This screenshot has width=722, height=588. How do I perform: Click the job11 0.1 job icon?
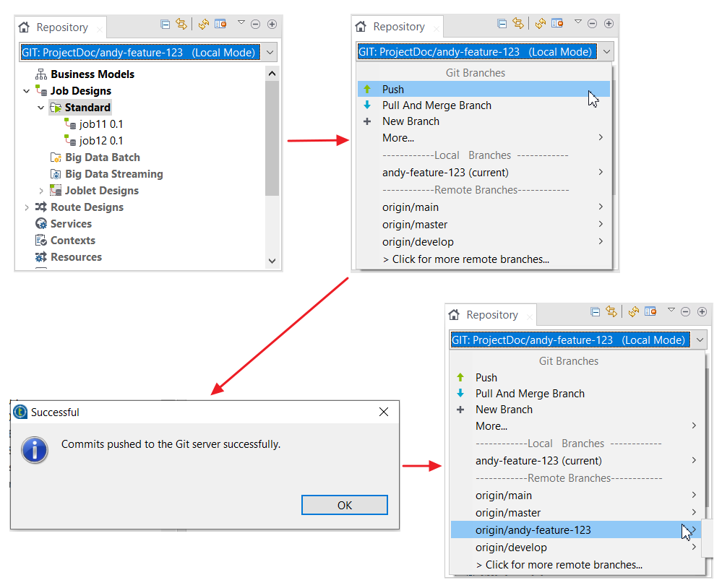[70, 124]
